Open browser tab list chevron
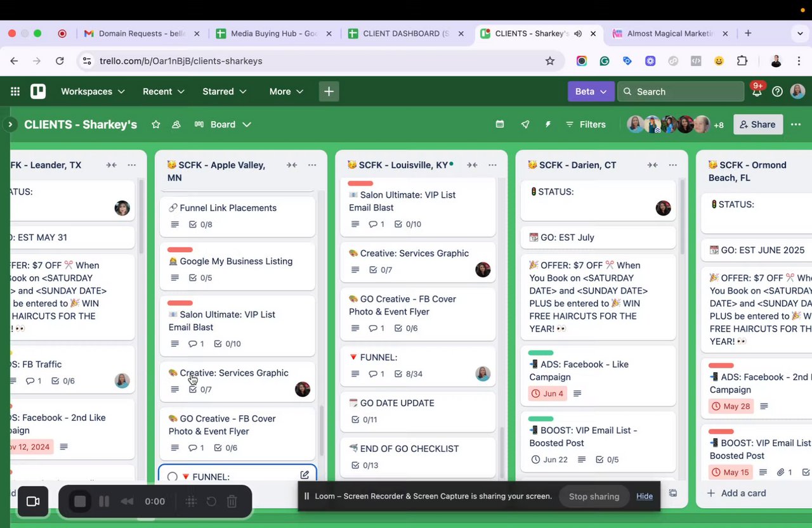This screenshot has width=812, height=528. click(x=800, y=34)
